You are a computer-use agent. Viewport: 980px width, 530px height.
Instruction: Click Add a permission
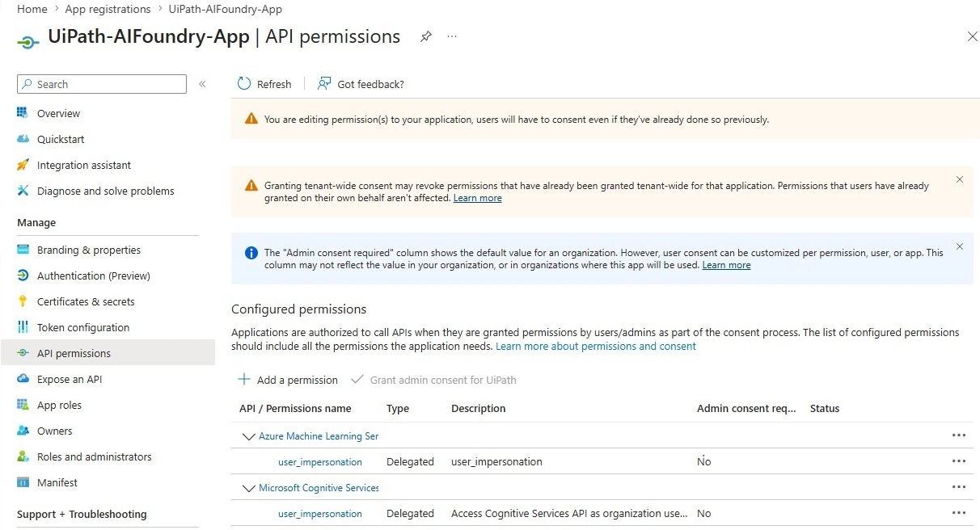[288, 380]
